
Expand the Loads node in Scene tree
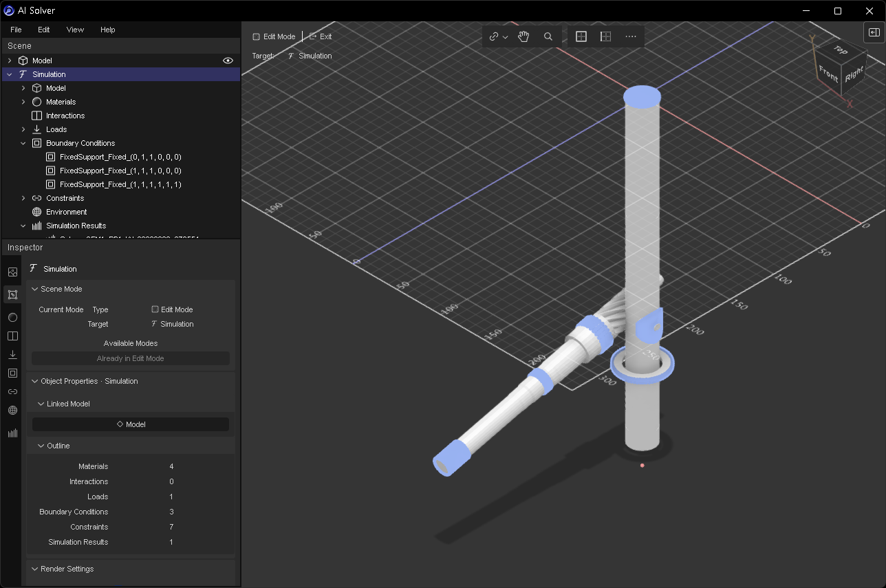(23, 129)
